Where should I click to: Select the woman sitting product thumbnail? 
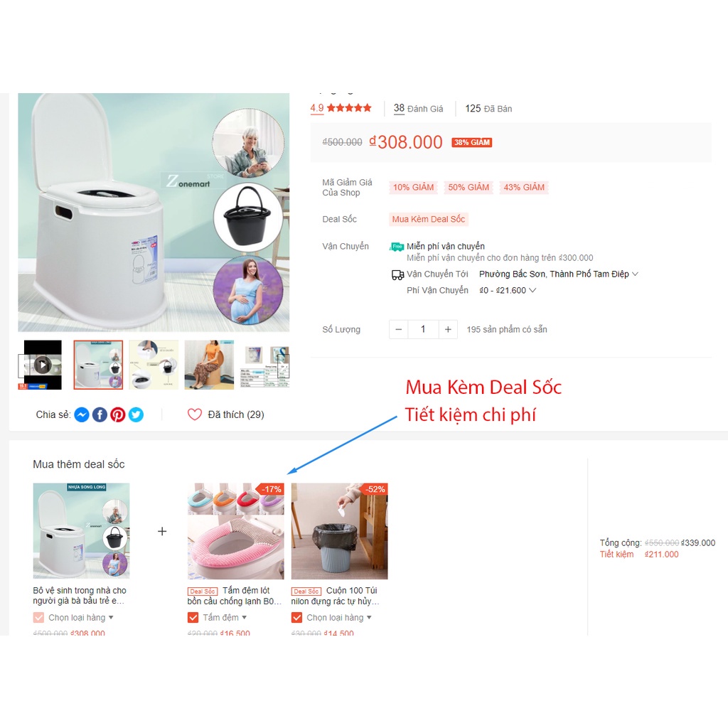click(209, 365)
